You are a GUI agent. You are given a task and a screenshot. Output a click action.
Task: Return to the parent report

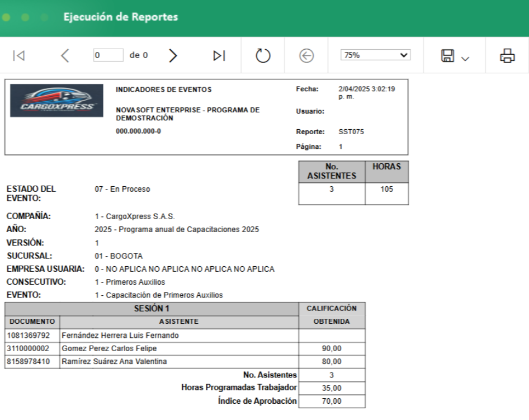coord(306,55)
